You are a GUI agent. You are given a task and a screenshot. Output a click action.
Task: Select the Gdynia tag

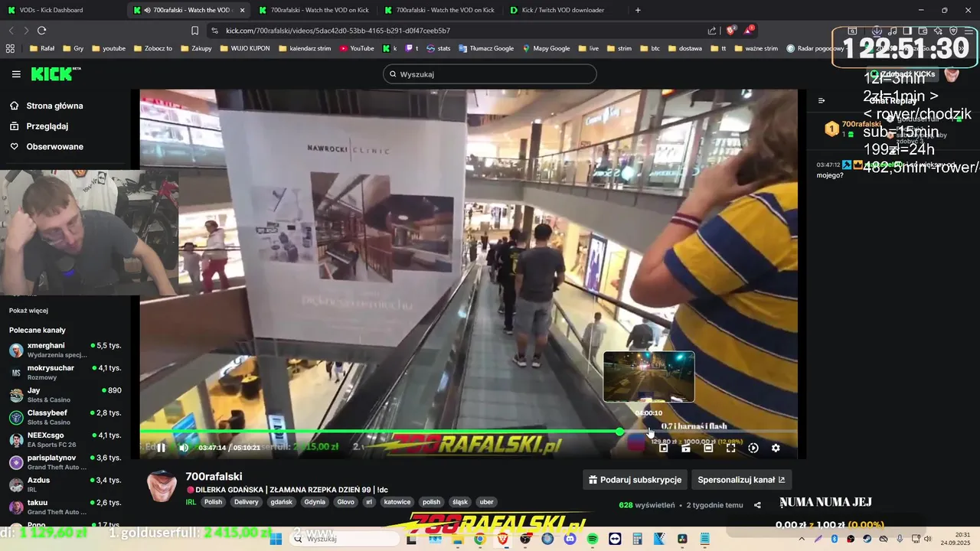315,502
